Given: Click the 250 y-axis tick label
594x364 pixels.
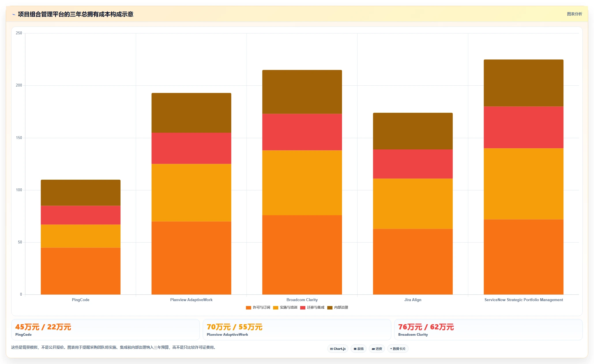Looking at the screenshot, I should click(19, 33).
